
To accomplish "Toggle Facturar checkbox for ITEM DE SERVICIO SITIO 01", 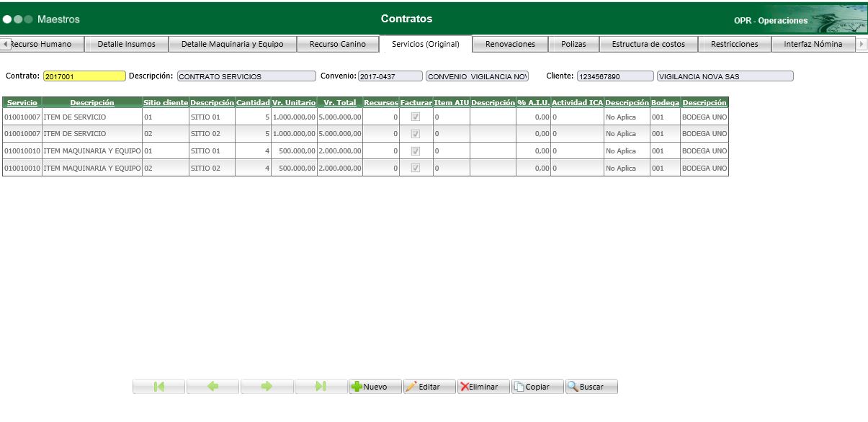I will (x=416, y=117).
